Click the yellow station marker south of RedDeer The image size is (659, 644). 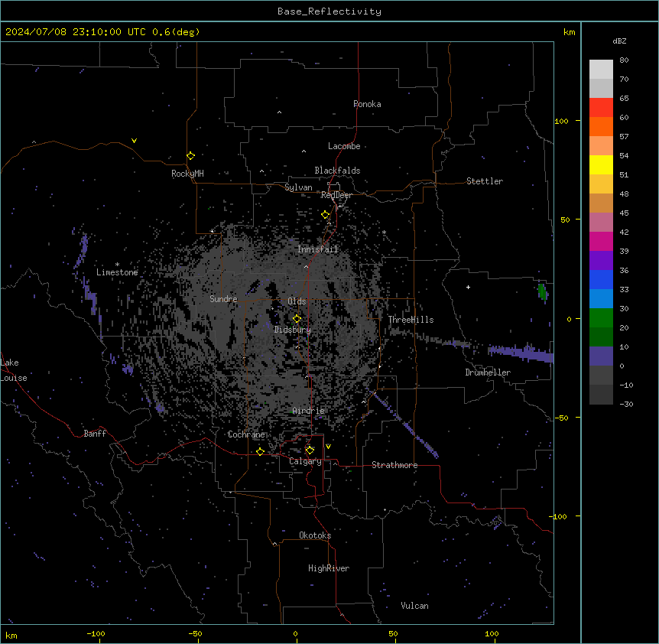(x=326, y=215)
